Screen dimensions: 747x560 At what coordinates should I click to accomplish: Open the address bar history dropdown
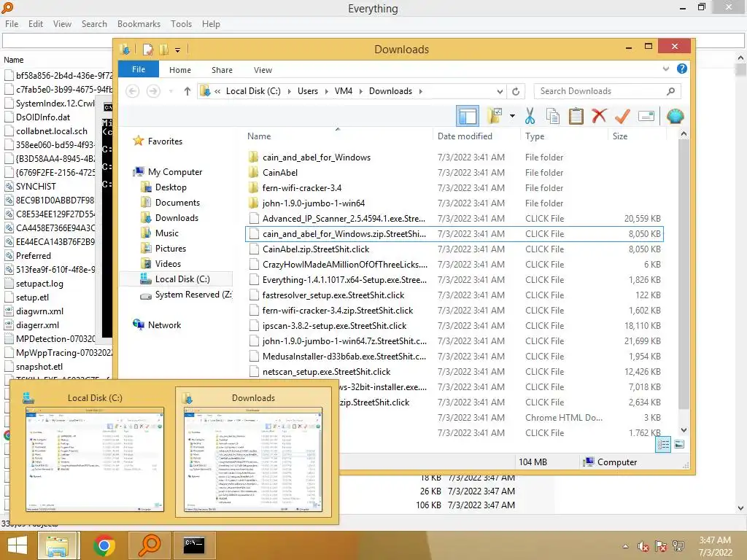(x=500, y=91)
